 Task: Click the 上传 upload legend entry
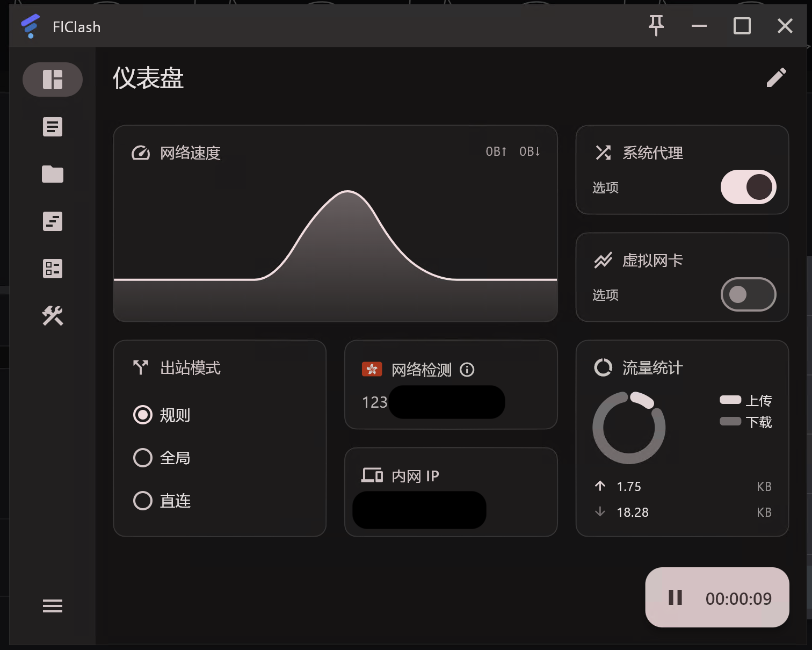coord(746,400)
